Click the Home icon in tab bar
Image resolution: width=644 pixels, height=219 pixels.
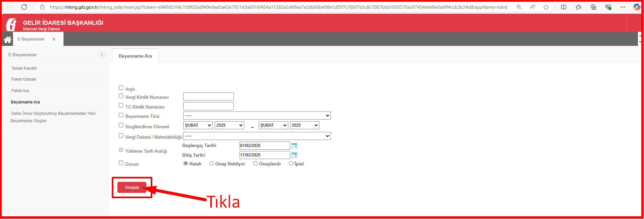point(7,40)
